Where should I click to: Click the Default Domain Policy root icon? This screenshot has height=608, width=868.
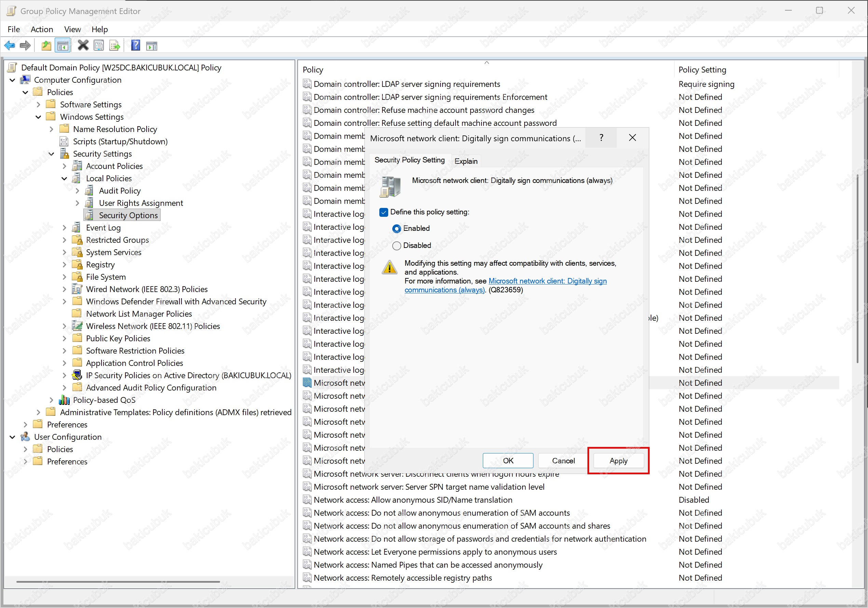tap(13, 67)
